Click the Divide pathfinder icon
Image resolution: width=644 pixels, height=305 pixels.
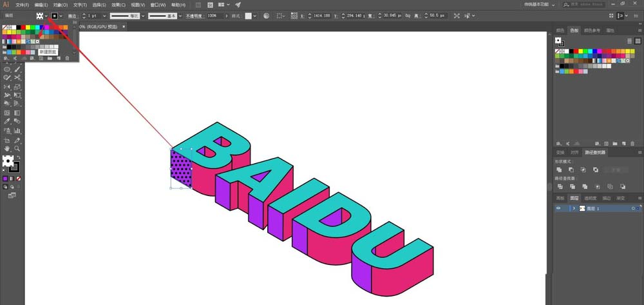coord(560,186)
